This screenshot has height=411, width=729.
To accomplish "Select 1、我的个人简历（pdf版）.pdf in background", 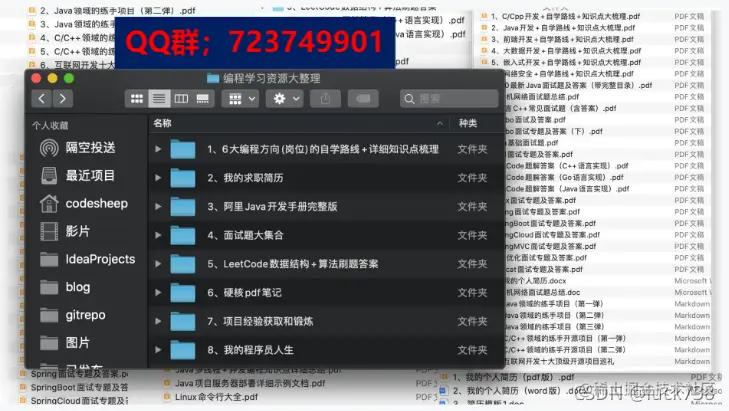I will pyautogui.click(x=513, y=377).
